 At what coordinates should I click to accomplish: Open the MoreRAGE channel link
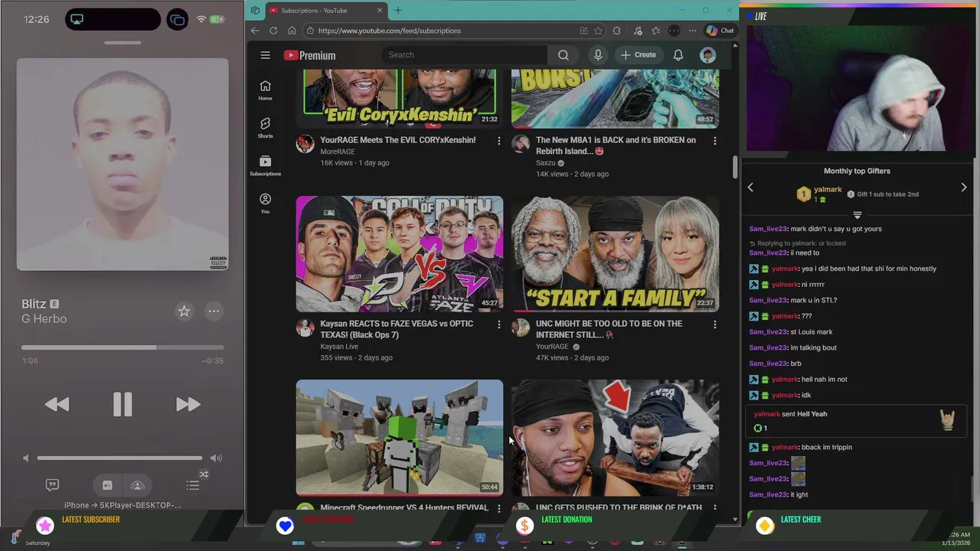pyautogui.click(x=337, y=152)
